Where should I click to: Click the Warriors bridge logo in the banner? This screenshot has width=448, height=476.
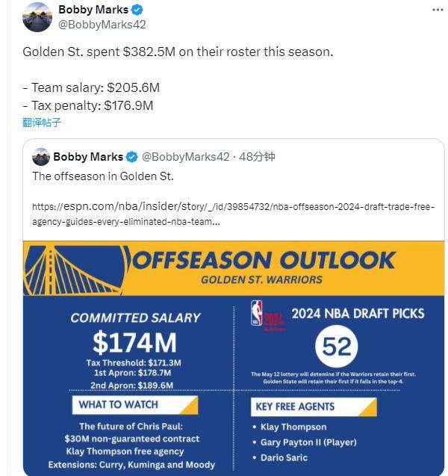tap(75, 268)
